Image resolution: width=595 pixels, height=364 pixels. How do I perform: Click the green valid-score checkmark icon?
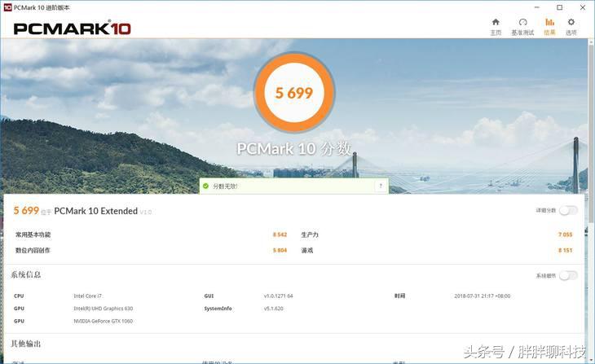click(x=205, y=186)
